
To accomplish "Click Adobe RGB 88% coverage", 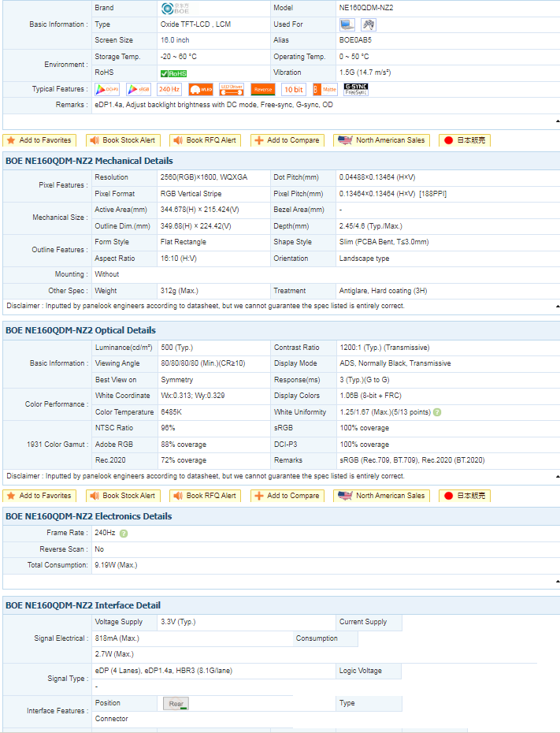I will [184, 444].
